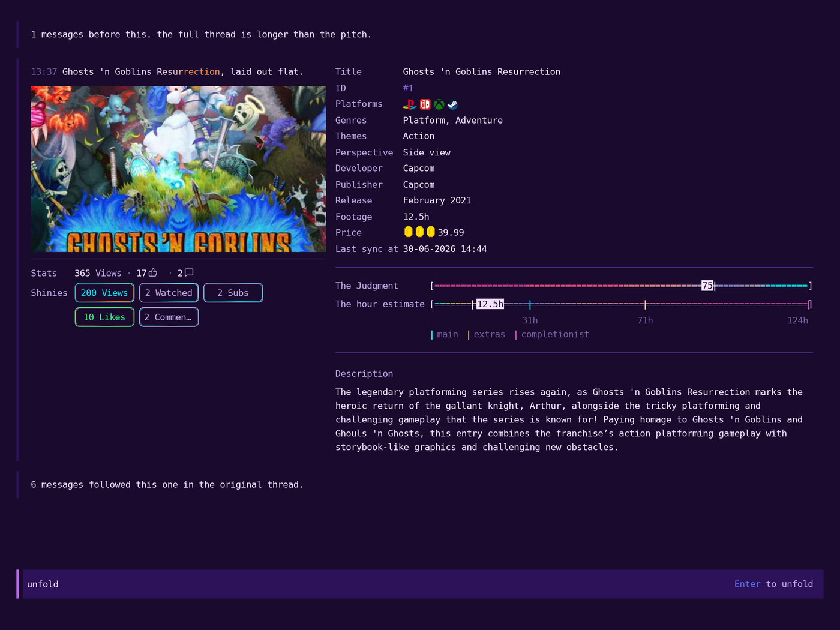Click the 12.5h hour estimate marker
This screenshot has height=630, width=840.
coord(490,304)
